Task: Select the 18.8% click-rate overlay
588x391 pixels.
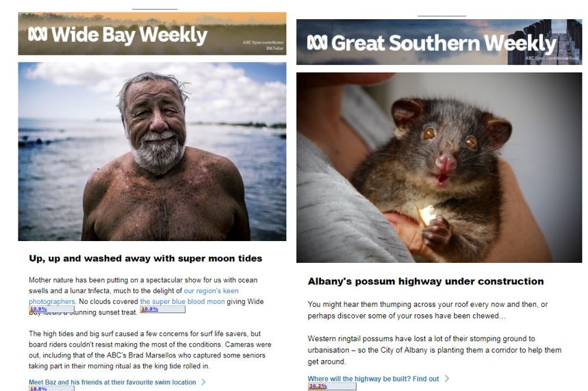Action: 51,389
